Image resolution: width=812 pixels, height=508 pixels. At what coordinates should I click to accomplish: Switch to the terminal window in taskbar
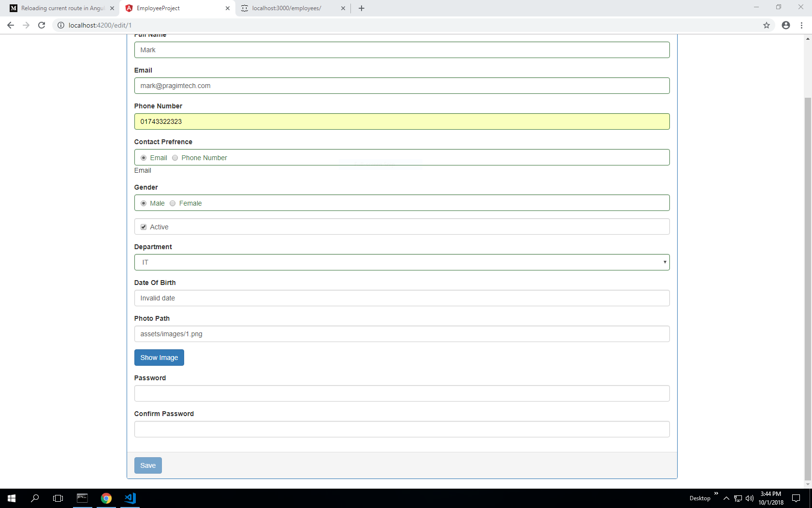pyautogui.click(x=83, y=498)
